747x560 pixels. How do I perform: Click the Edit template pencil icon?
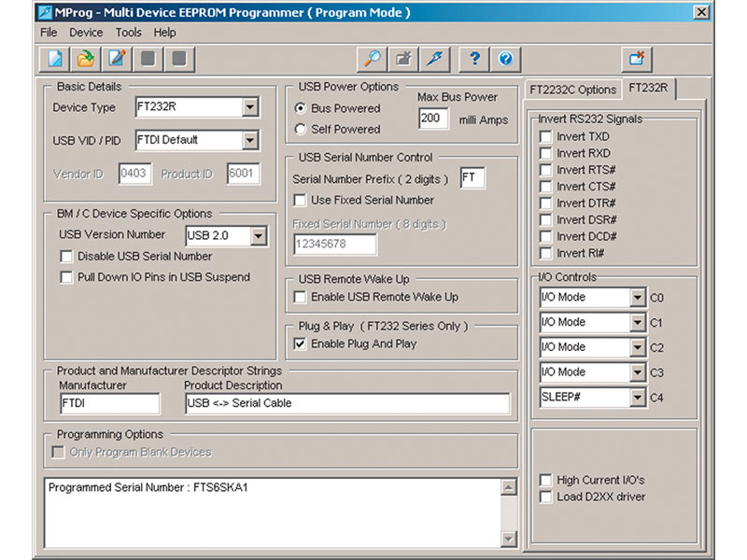pos(117,59)
